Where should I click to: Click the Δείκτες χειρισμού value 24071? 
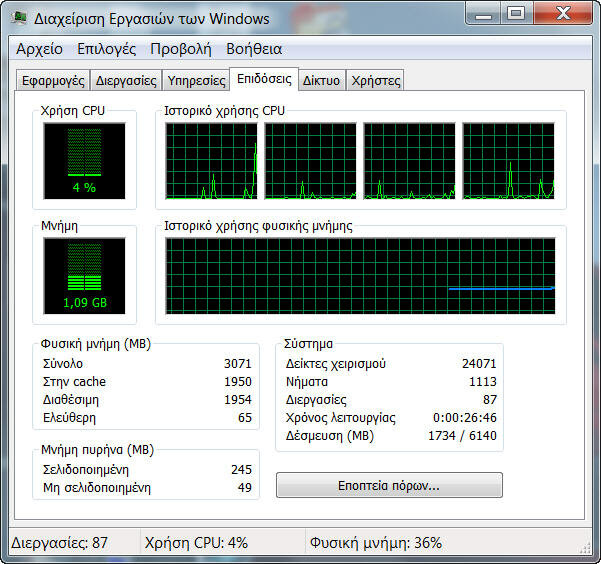tap(479, 363)
